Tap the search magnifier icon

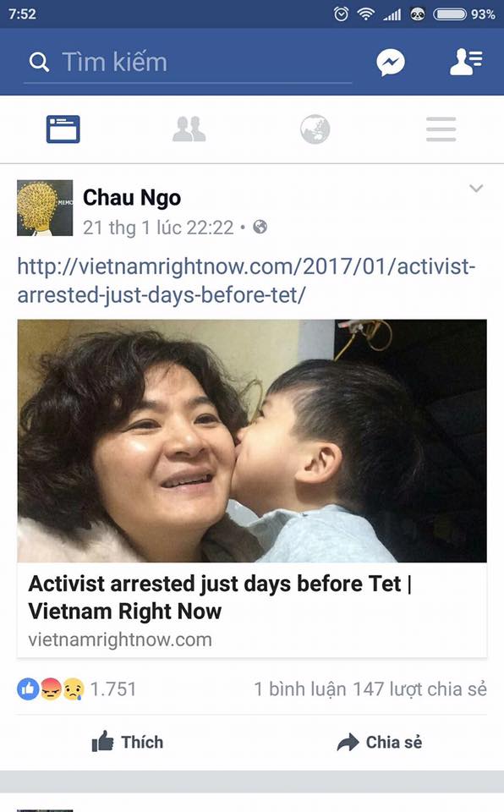(39, 62)
